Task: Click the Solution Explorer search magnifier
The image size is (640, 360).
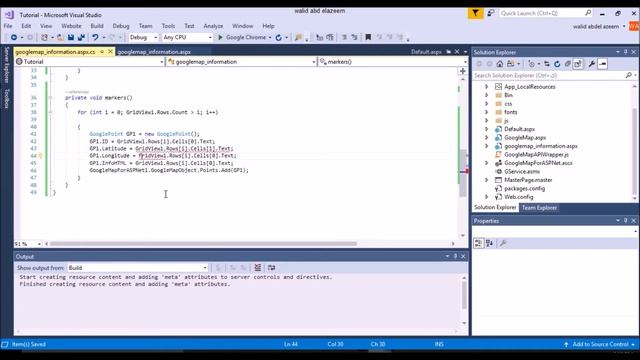Action: [x=629, y=76]
